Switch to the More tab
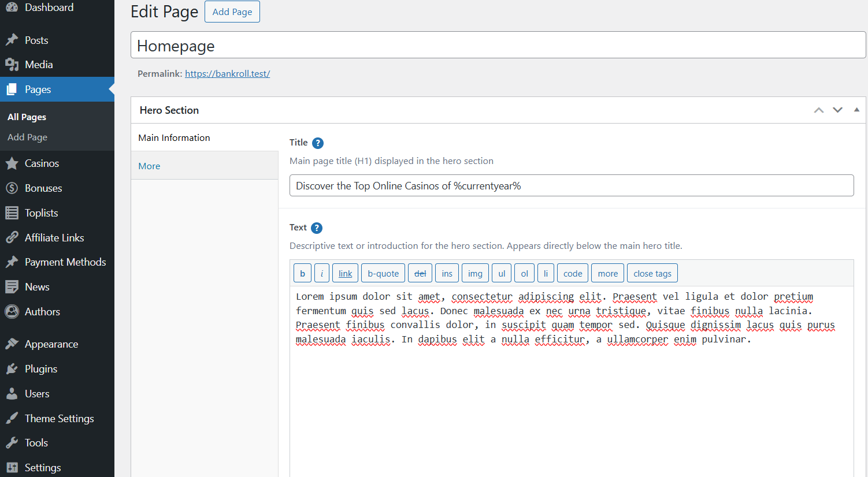This screenshot has width=868, height=477. (149, 166)
